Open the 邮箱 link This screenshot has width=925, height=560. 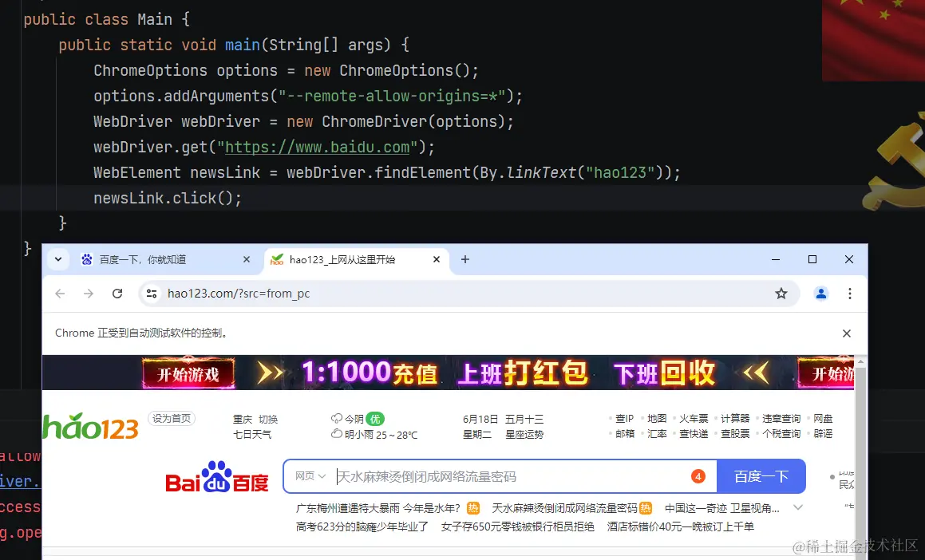(625, 434)
